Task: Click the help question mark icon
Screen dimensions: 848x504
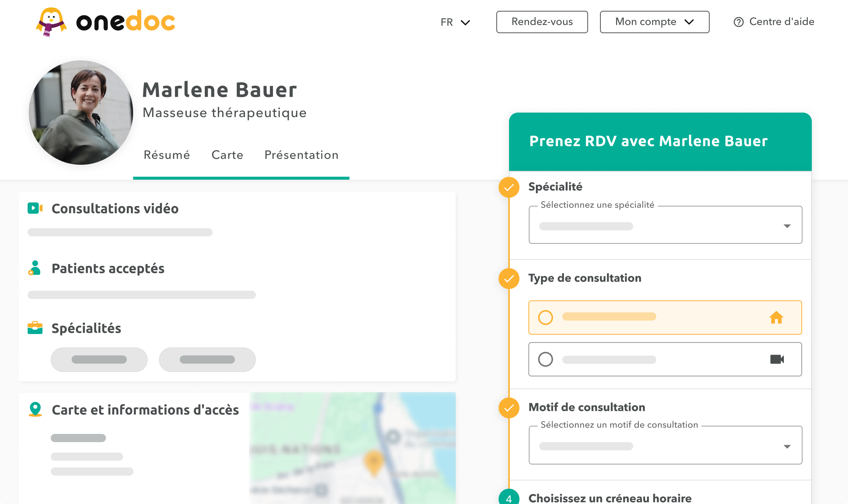Action: tap(738, 22)
